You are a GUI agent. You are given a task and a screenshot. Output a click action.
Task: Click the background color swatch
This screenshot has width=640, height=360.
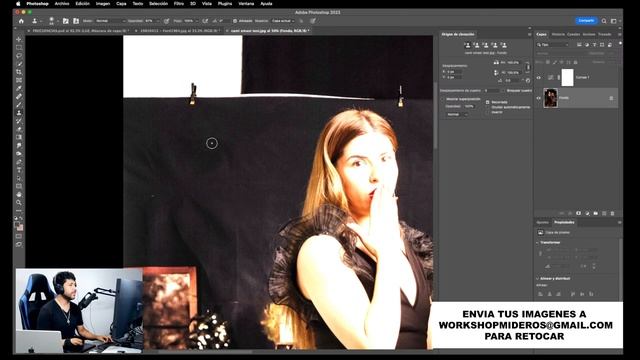[x=20, y=228]
